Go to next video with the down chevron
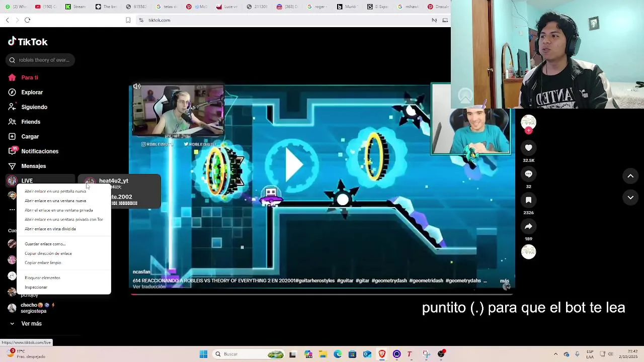This screenshot has width=644, height=362. (x=630, y=198)
